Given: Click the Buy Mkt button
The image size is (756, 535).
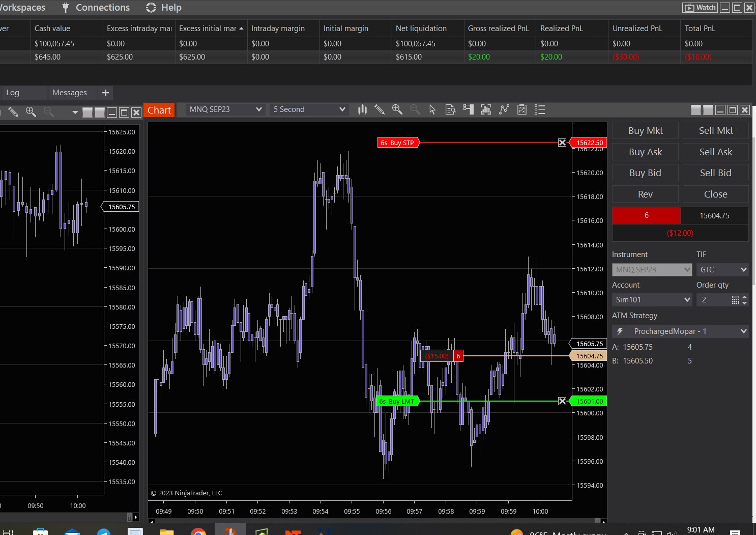Looking at the screenshot, I should point(645,131).
